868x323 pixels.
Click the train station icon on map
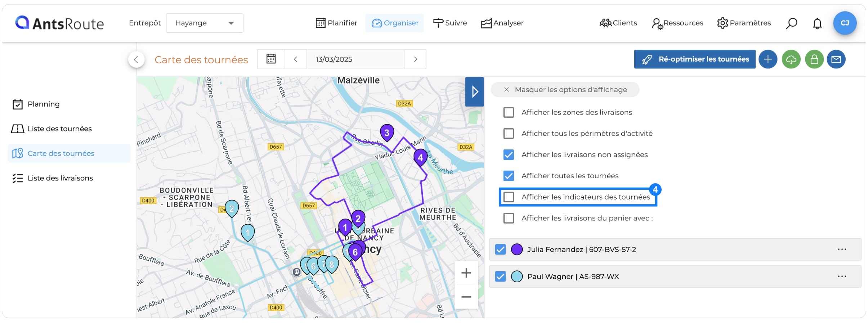tap(296, 272)
